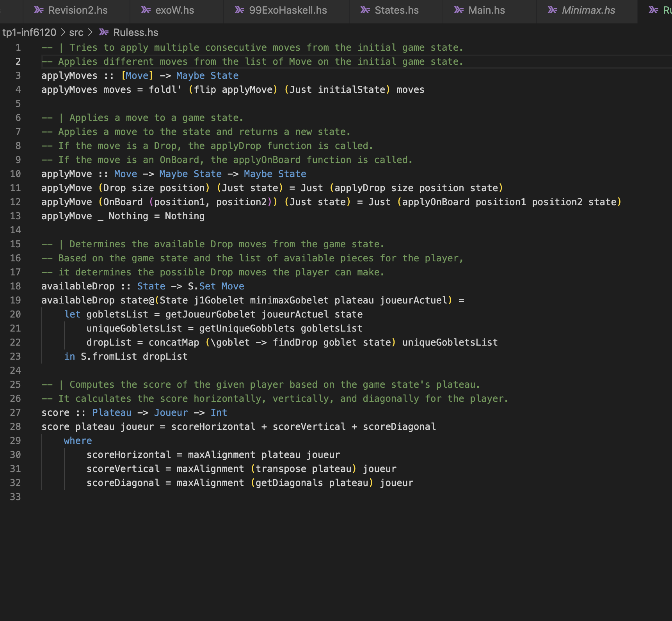Click the tp1-inf6120 breadcrumb item
Viewport: 672px width, 621px height.
pos(29,32)
